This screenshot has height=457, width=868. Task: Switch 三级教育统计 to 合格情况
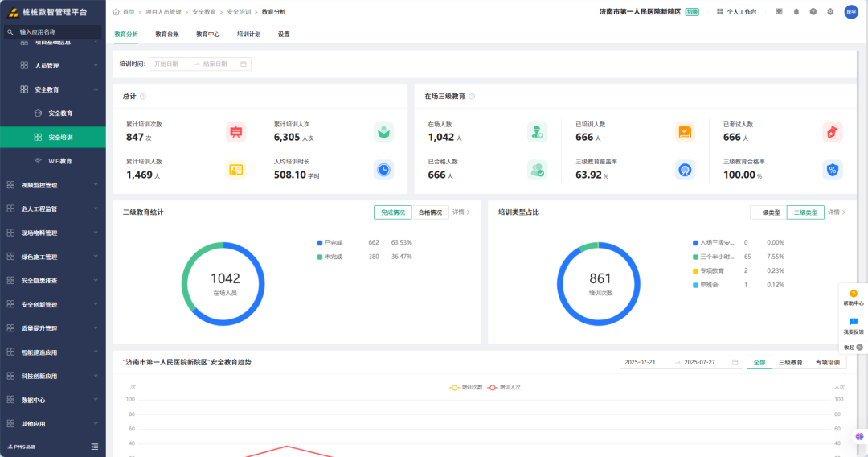point(430,212)
